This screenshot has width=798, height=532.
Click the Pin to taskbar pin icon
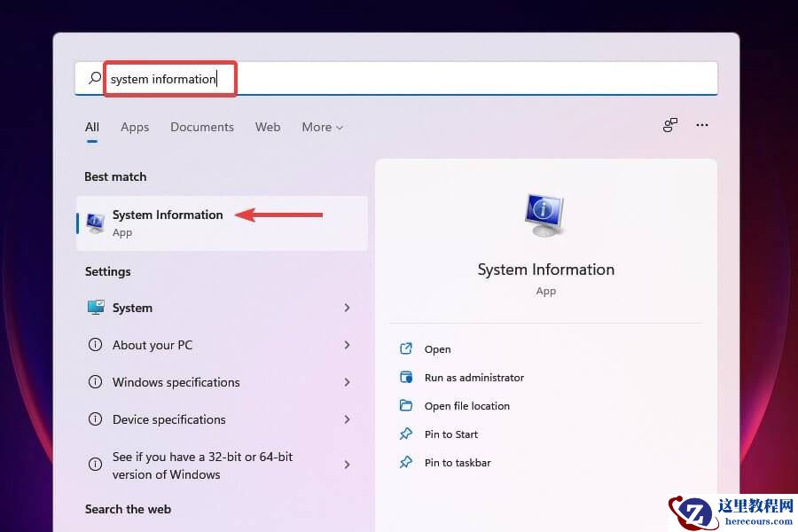pos(405,462)
